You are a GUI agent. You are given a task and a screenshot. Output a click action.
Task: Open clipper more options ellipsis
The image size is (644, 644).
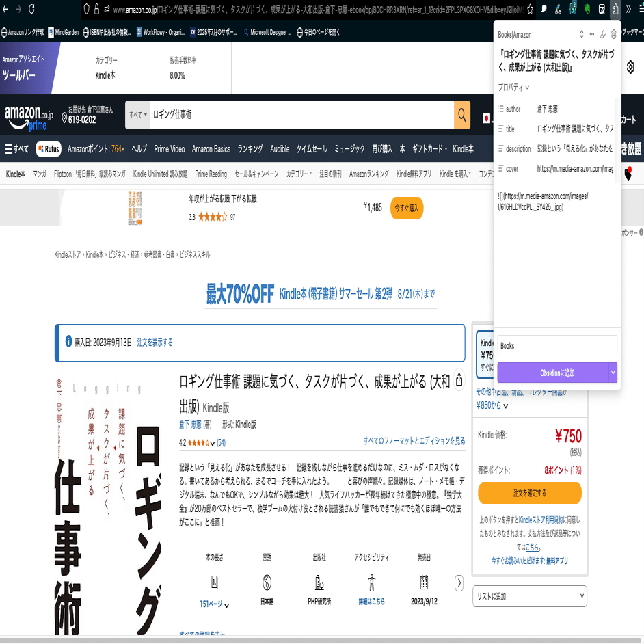pyautogui.click(x=592, y=34)
